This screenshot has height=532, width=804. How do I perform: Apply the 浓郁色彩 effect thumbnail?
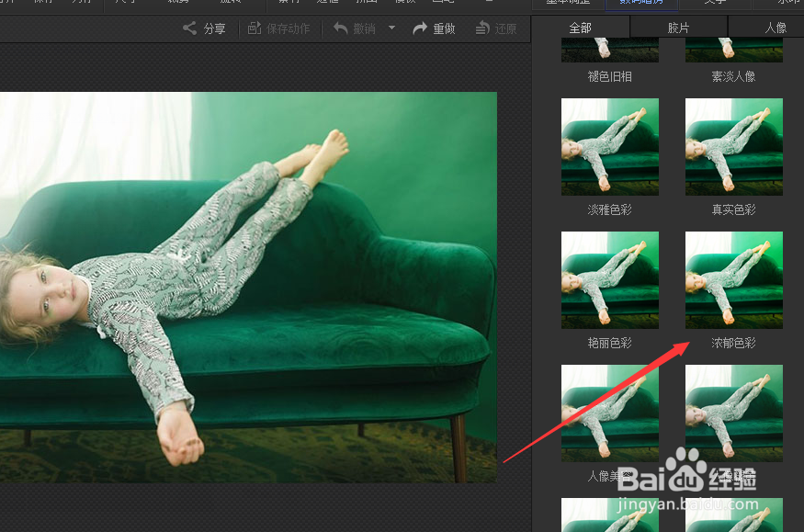(734, 280)
